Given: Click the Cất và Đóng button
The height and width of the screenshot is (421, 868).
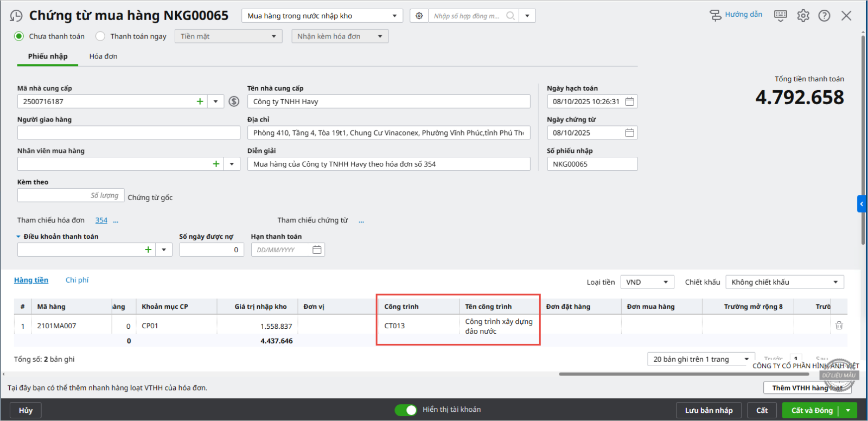Looking at the screenshot, I should (812, 410).
